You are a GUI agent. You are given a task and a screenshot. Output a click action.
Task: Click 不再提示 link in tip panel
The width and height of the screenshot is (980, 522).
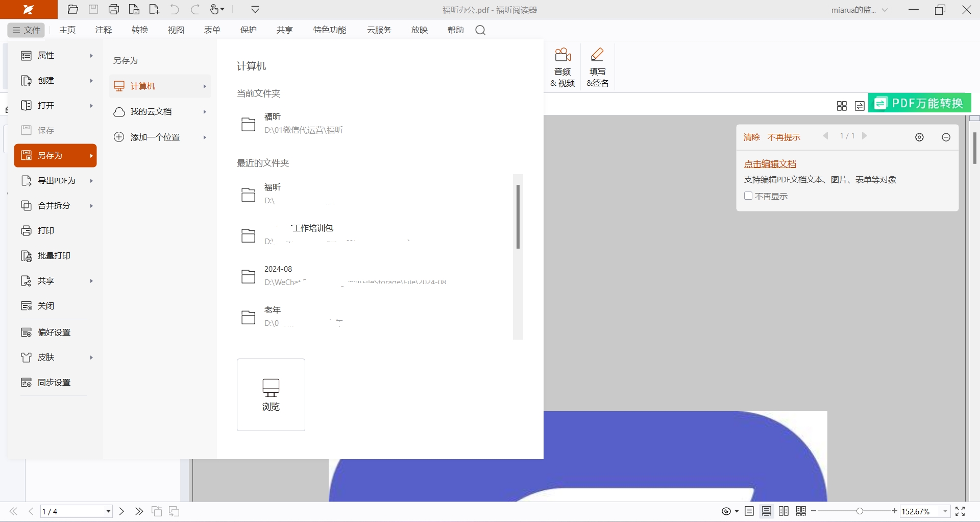pyautogui.click(x=784, y=137)
